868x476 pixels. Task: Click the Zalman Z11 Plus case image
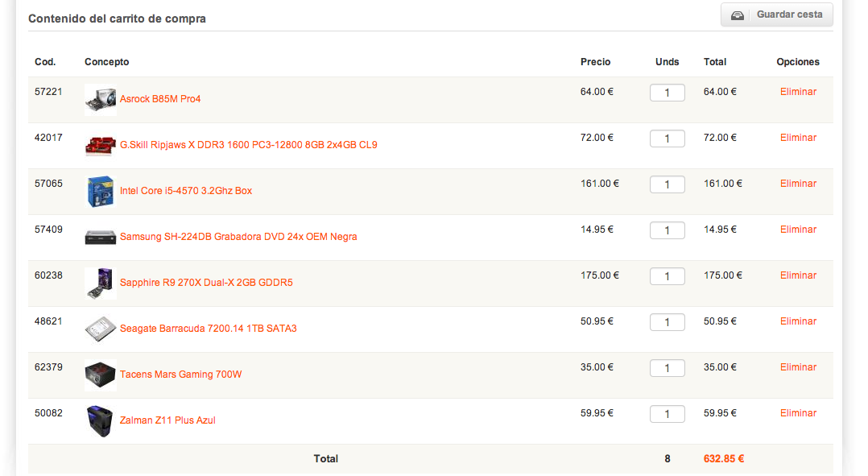tap(100, 421)
